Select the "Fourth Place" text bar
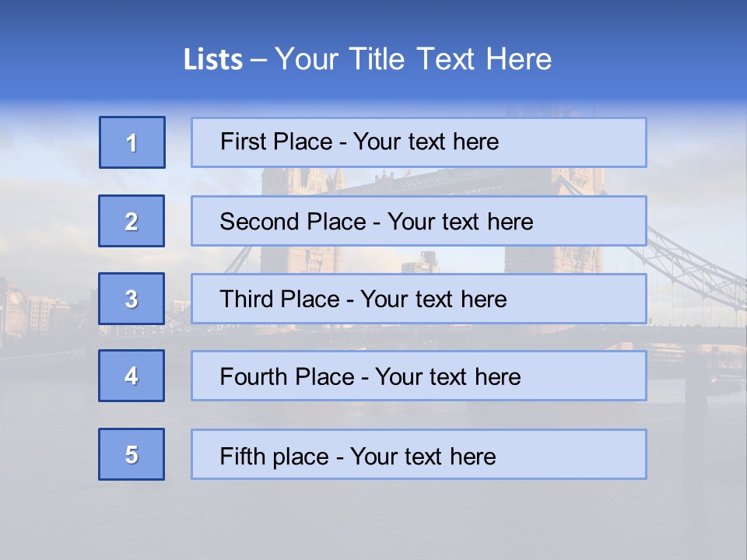 (x=419, y=376)
